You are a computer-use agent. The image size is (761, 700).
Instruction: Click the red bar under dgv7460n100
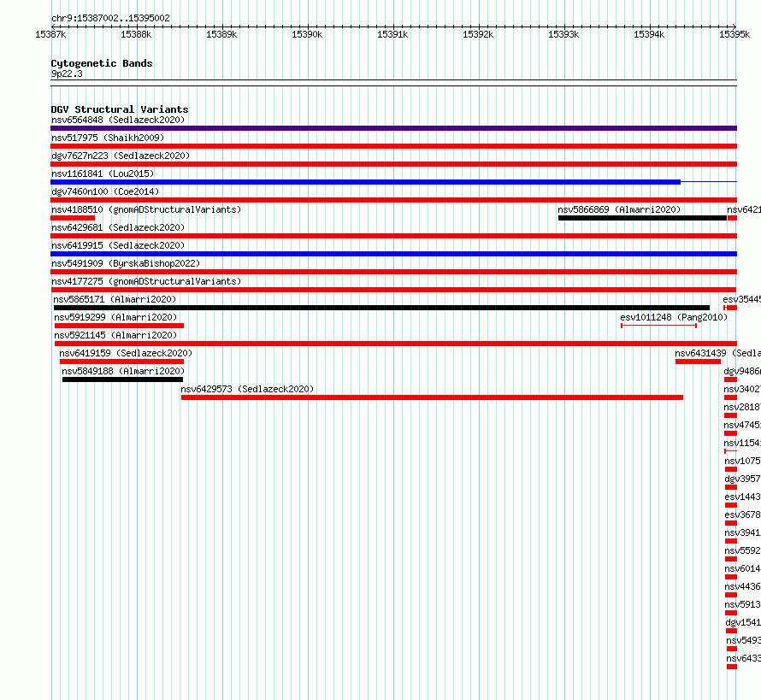pos(393,200)
